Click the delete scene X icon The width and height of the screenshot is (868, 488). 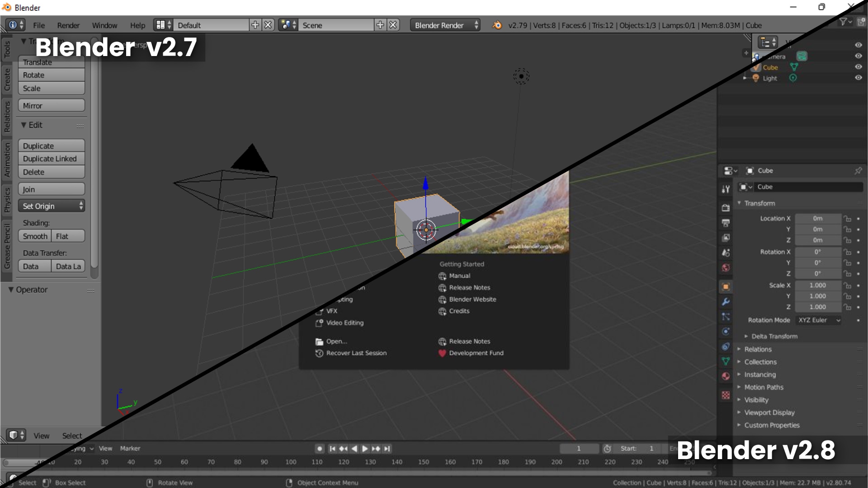coord(393,25)
